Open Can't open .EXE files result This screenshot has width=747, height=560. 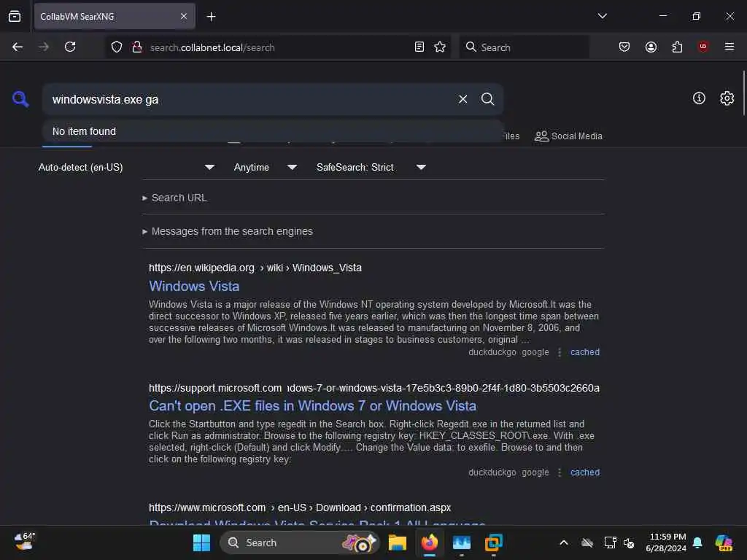tap(312, 405)
